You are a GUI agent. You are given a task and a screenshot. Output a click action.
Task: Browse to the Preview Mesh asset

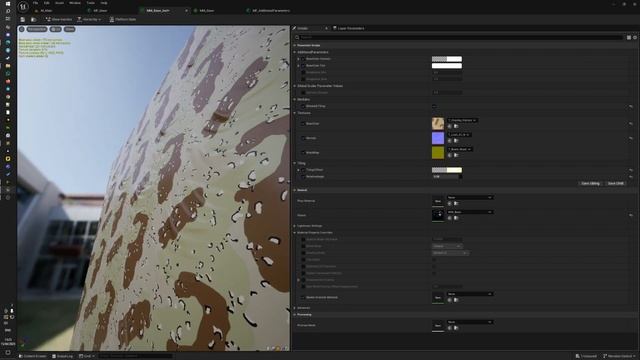coord(456,328)
